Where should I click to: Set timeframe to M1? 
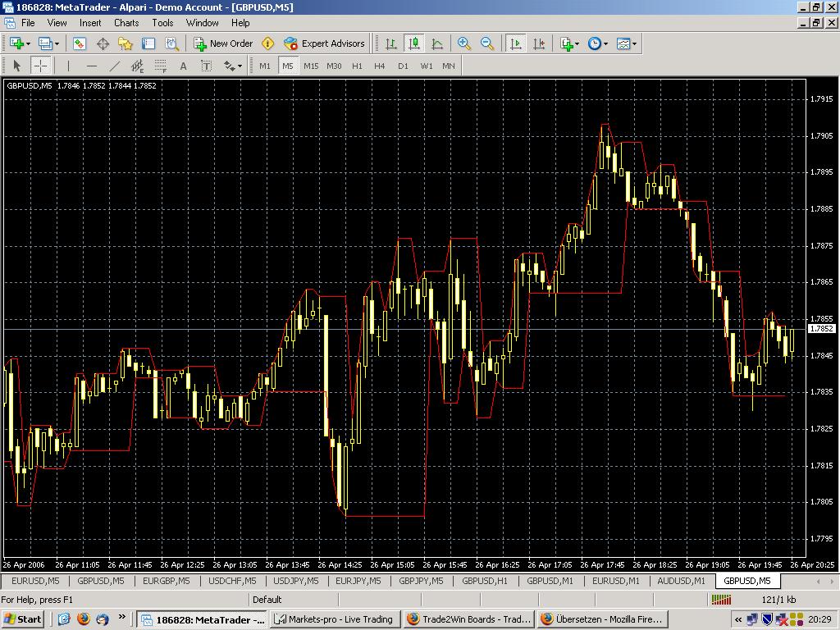(x=265, y=66)
